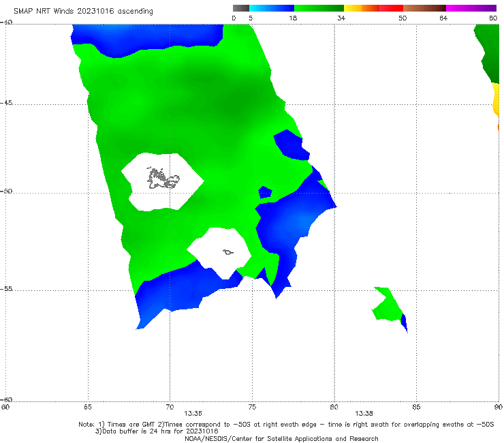
Task: Click the longitude axis label "70"
Action: [170, 407]
